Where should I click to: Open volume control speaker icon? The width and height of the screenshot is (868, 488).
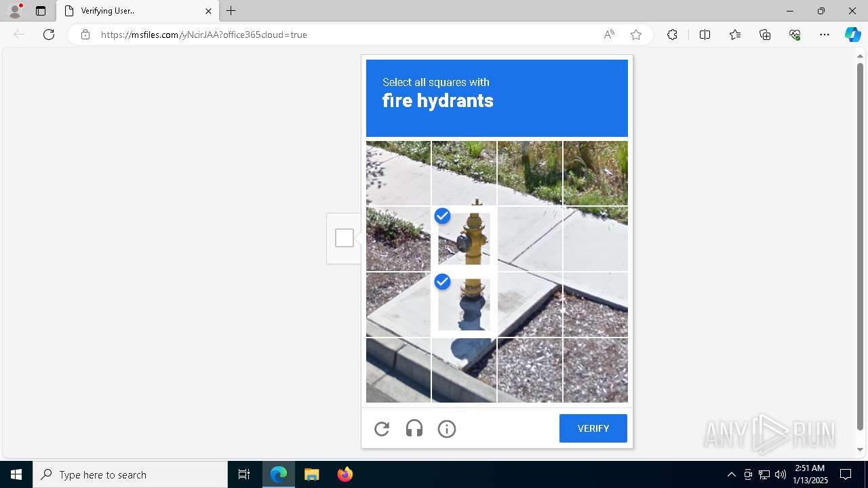point(781,474)
